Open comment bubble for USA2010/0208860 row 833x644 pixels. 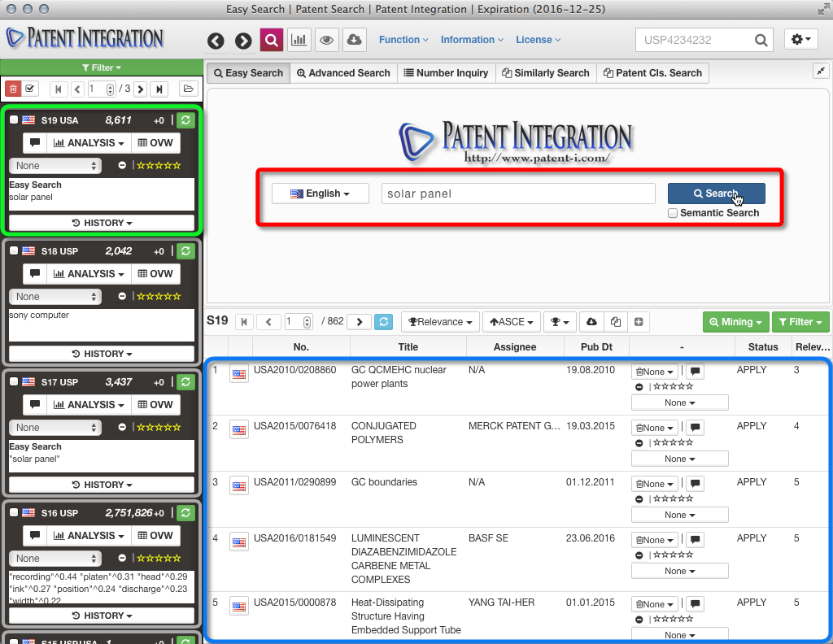pyautogui.click(x=695, y=372)
